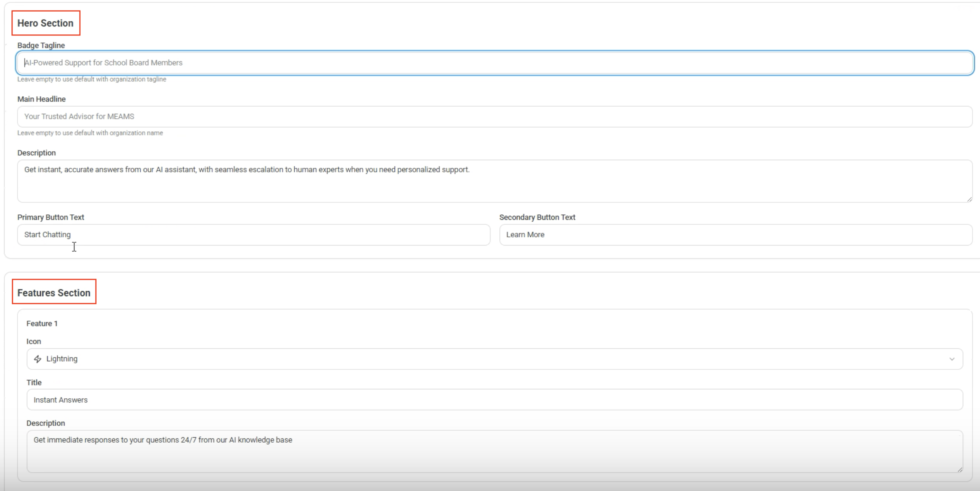The image size is (980, 491).
Task: Click the Feature 1 group label
Action: click(x=42, y=323)
